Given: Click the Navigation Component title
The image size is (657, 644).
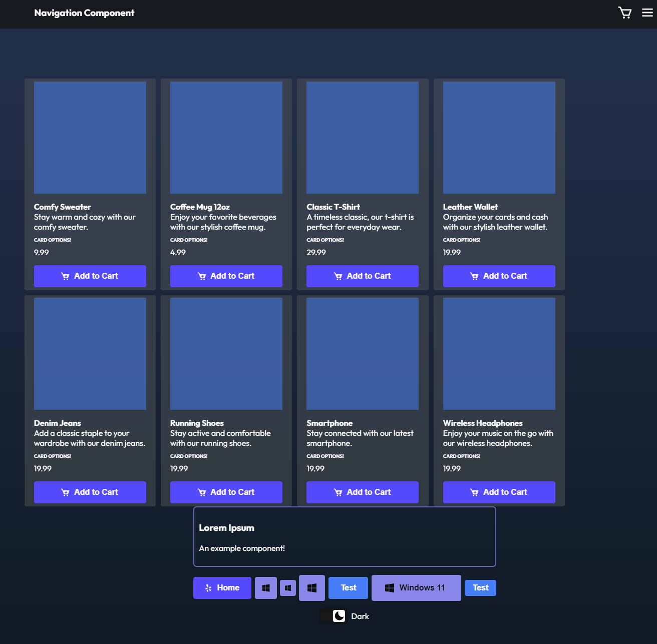Looking at the screenshot, I should point(84,13).
